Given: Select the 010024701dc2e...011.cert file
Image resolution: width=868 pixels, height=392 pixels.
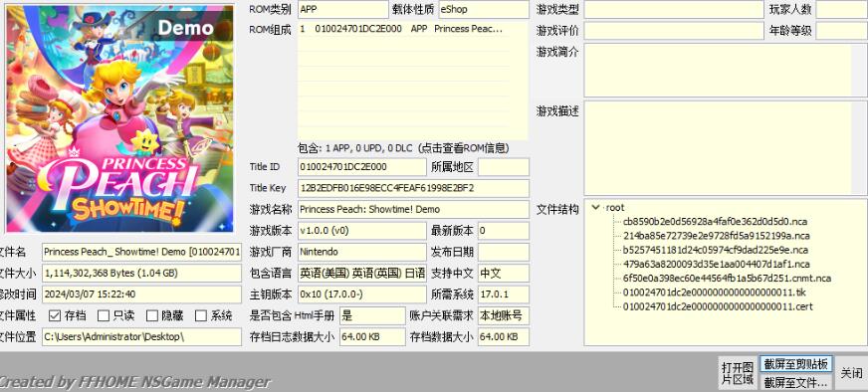Looking at the screenshot, I should 718,306.
